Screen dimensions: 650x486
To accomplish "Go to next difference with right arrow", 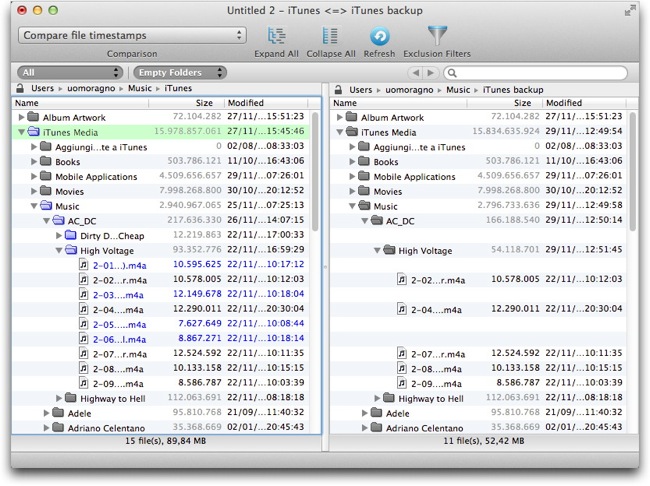I will click(431, 73).
